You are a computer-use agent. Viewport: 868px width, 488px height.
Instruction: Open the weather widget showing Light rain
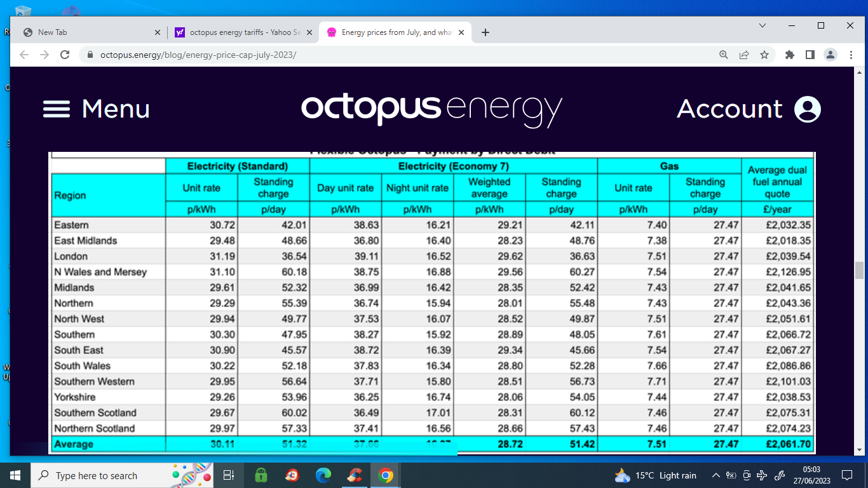pyautogui.click(x=655, y=475)
